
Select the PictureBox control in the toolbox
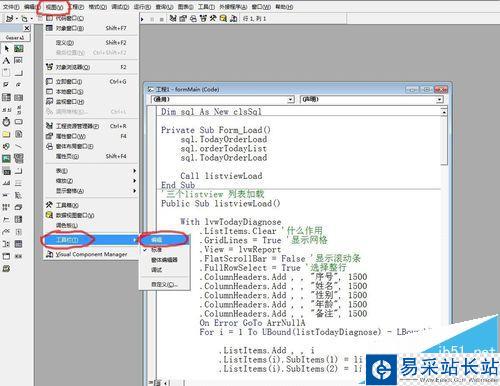click(x=19, y=49)
